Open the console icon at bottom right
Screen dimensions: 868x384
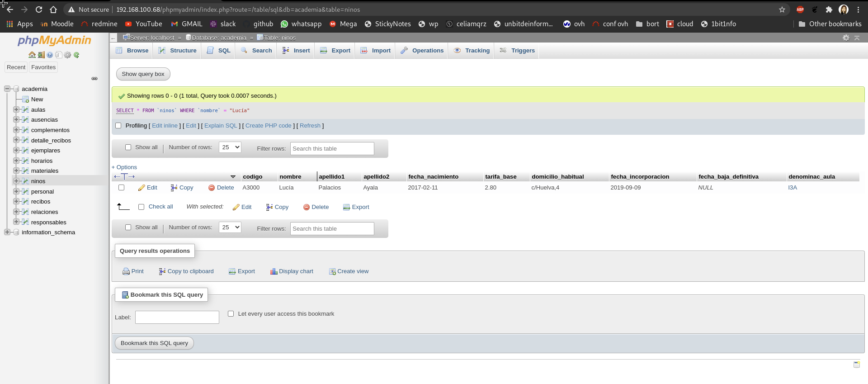(x=856, y=365)
